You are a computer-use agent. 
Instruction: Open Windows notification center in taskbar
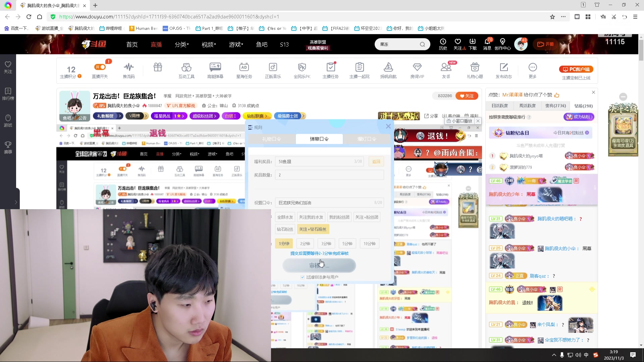pyautogui.click(x=633, y=355)
